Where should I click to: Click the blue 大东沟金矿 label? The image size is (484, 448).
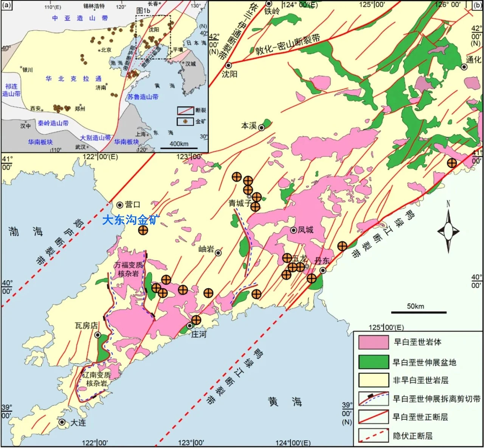(x=131, y=220)
